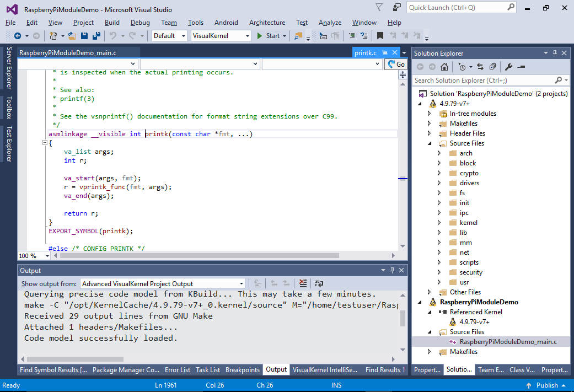Click the Save toolbar icon

pyautogui.click(x=84, y=36)
